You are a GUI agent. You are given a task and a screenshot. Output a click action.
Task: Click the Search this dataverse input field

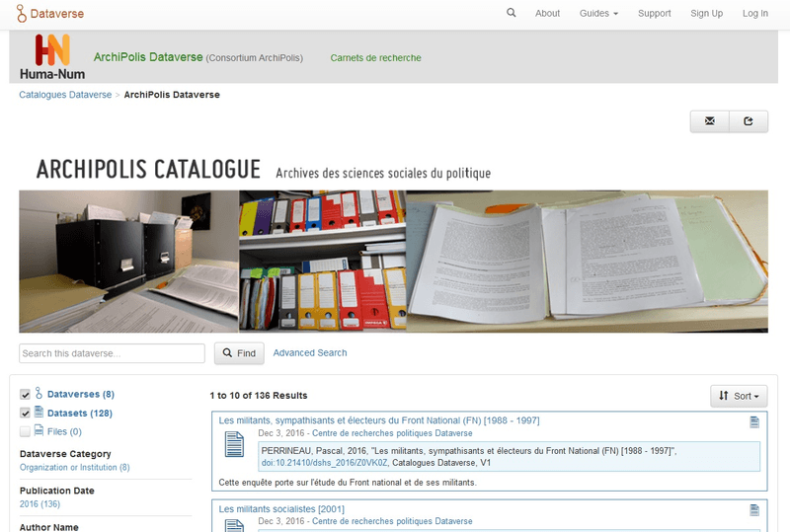(x=112, y=353)
